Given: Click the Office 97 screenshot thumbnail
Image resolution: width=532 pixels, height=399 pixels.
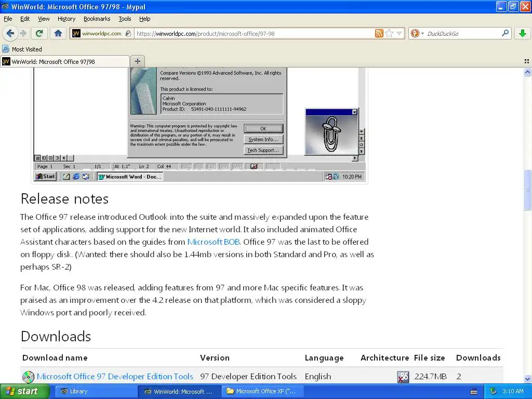Looking at the screenshot, I should 199,125.
